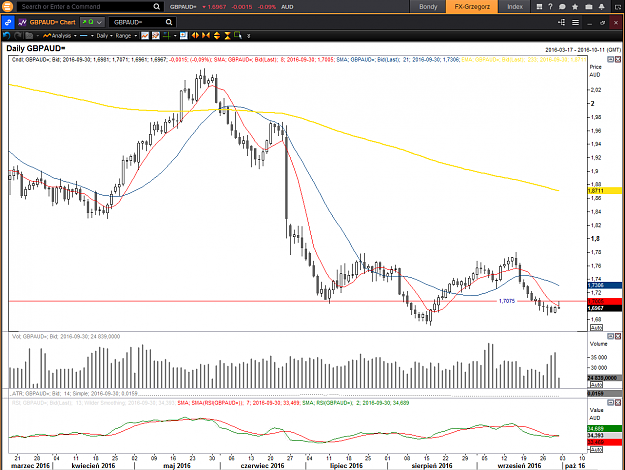625x470 pixels.
Task: Switch to the Bondy tab
Action: click(428, 6)
